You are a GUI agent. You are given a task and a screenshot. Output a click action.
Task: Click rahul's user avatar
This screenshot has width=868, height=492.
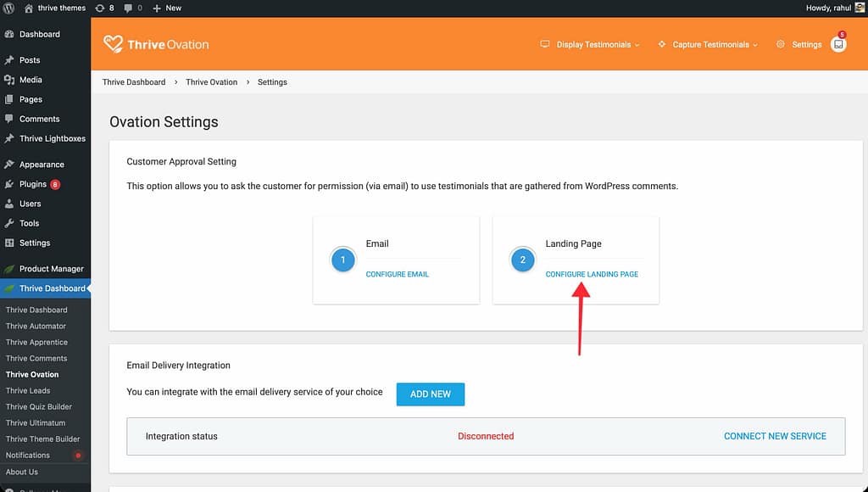859,8
